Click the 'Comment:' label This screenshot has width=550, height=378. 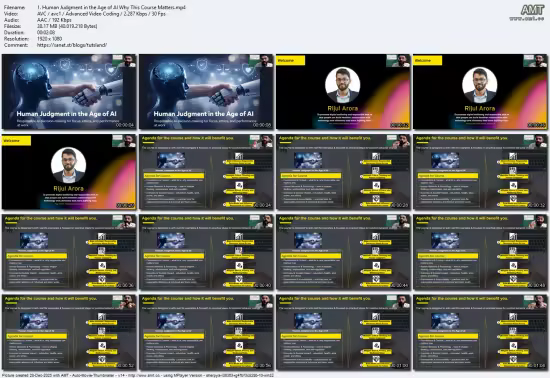coord(15,45)
